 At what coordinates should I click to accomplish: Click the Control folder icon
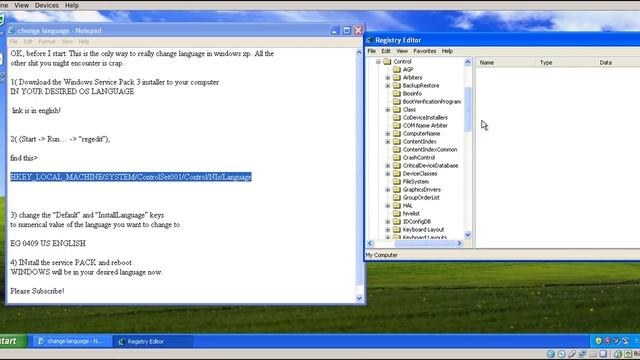click(387, 62)
